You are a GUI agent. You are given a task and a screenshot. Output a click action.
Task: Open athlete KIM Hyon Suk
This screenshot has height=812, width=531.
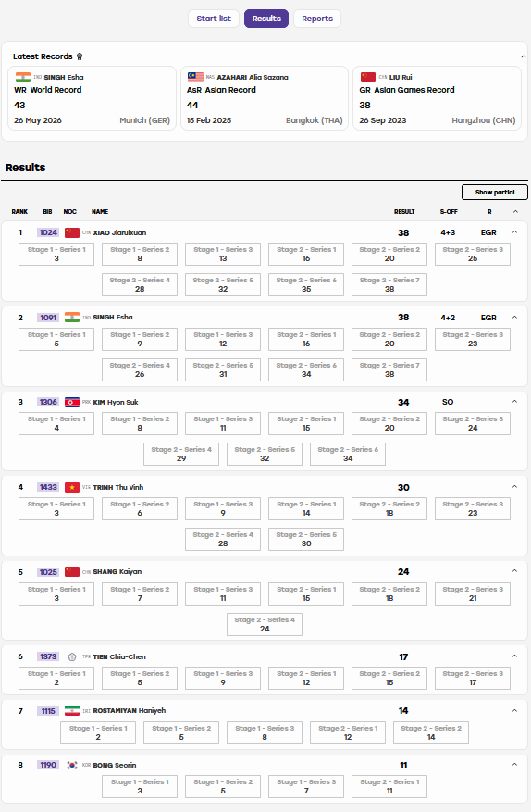tap(116, 402)
